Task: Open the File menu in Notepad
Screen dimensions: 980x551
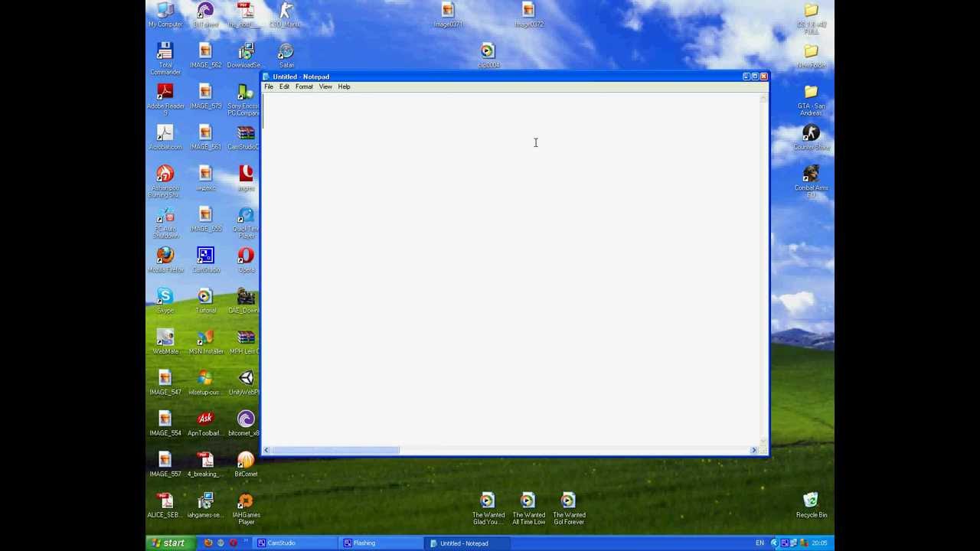Action: coord(269,86)
